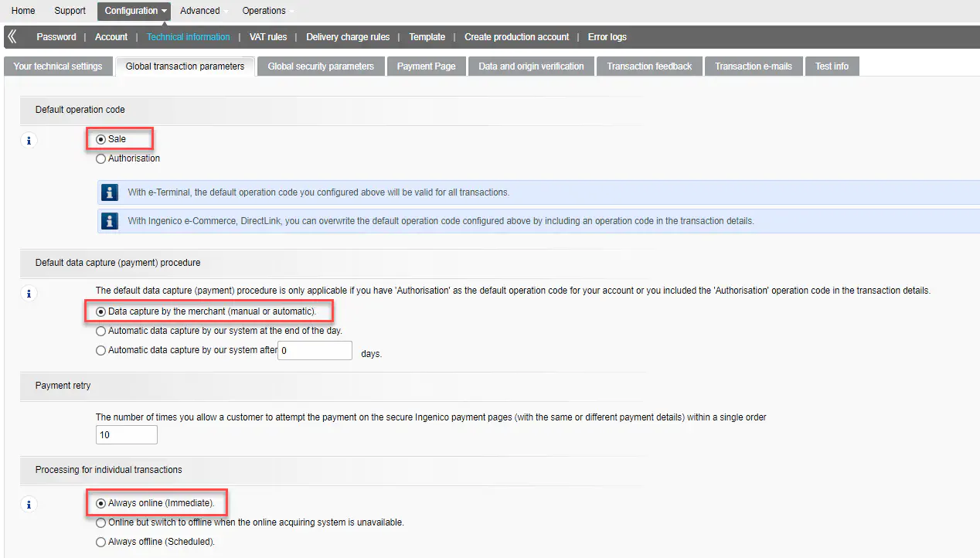
Task: Click the info icon beside data capture procedure
Action: 29,294
